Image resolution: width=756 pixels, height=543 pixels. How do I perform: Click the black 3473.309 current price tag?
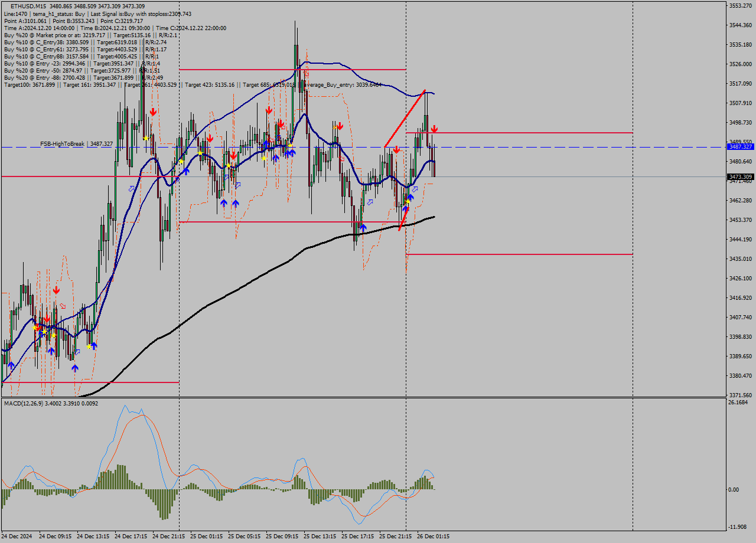[x=741, y=176]
